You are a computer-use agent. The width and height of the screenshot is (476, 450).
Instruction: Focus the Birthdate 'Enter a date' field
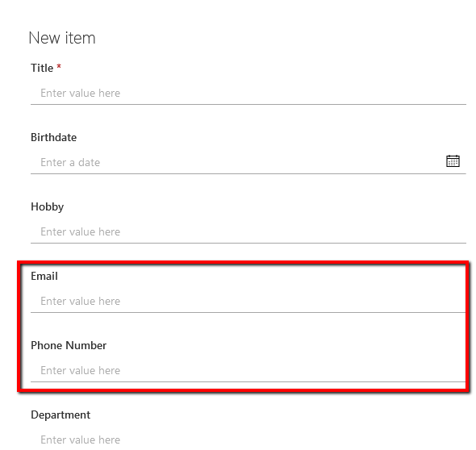pyautogui.click(x=236, y=163)
